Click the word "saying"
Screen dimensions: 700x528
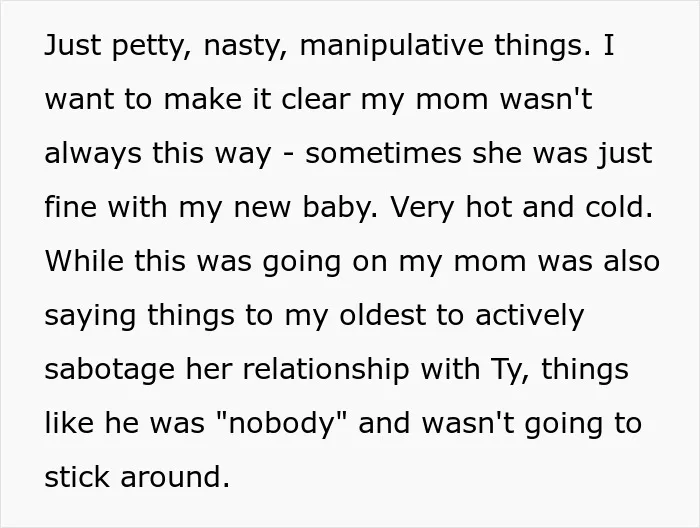90,315
